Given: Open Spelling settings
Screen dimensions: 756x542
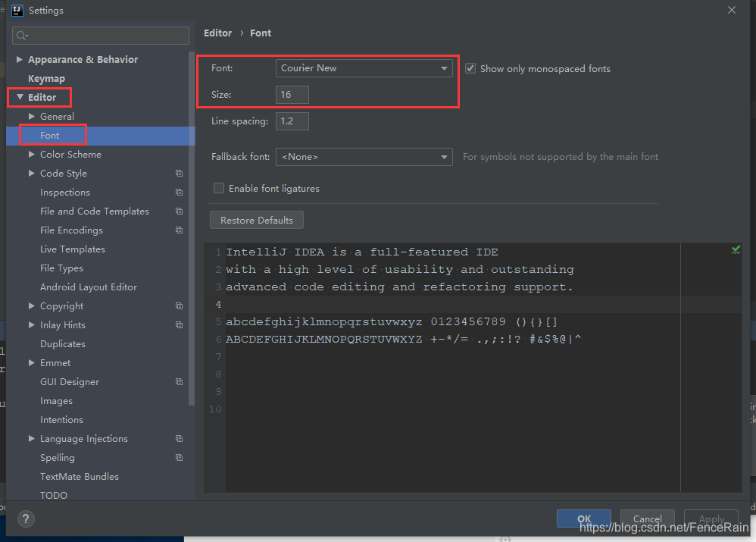Looking at the screenshot, I should click(x=58, y=458).
